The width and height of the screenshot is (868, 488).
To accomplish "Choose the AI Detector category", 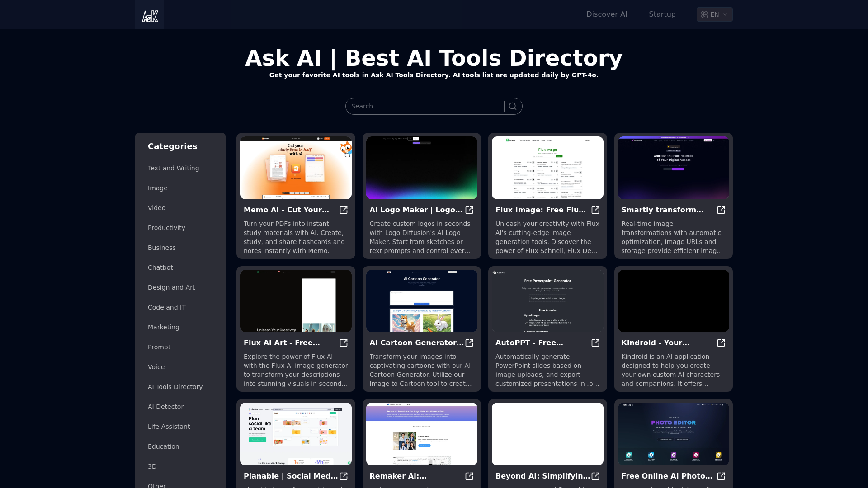I will [165, 407].
